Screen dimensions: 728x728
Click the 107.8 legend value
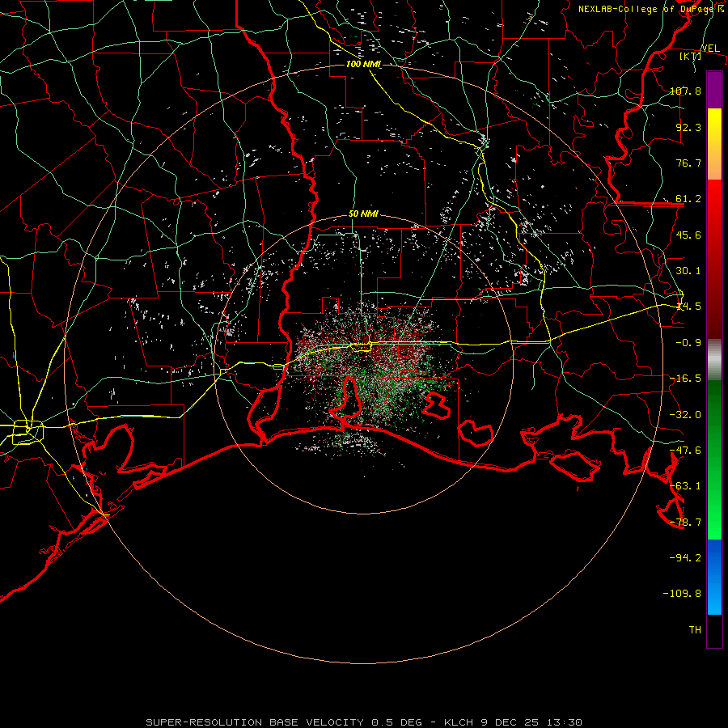point(685,91)
